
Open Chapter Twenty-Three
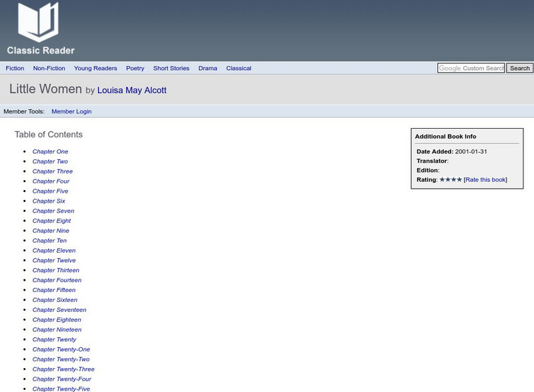point(63,369)
